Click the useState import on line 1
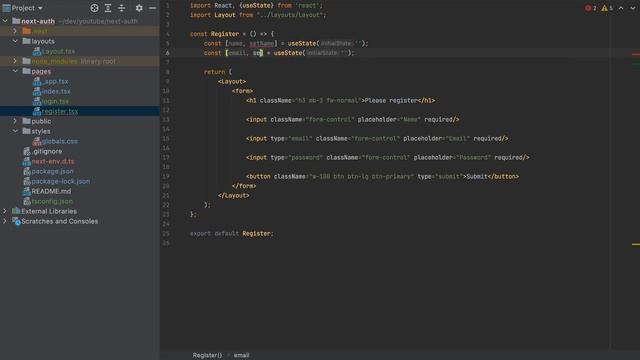Viewport: 640px width, 360px height. pyautogui.click(x=256, y=6)
